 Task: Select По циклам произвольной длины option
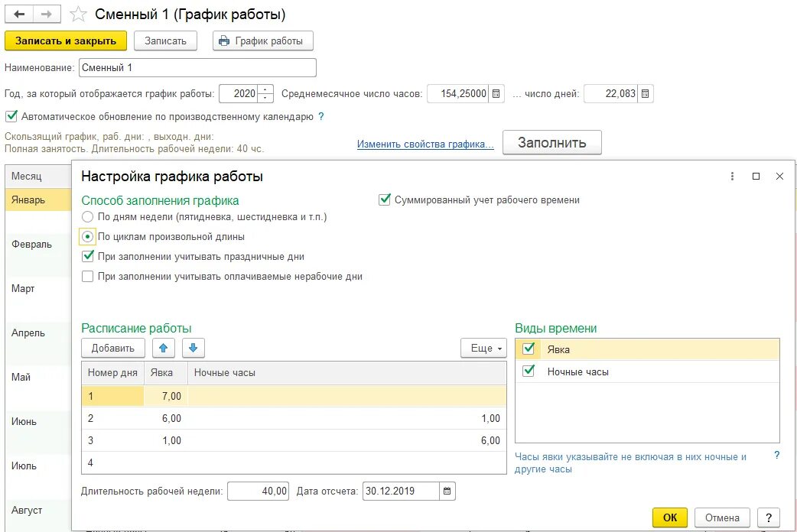[87, 237]
